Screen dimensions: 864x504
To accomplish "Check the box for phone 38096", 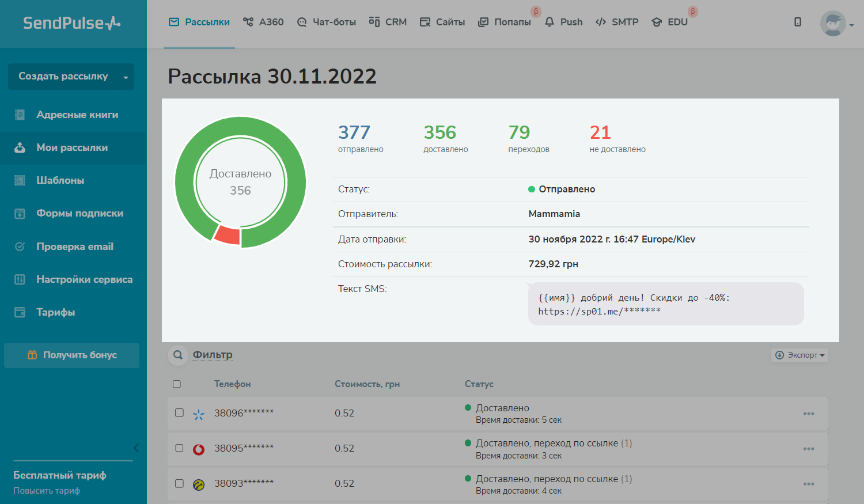I will coord(179,413).
